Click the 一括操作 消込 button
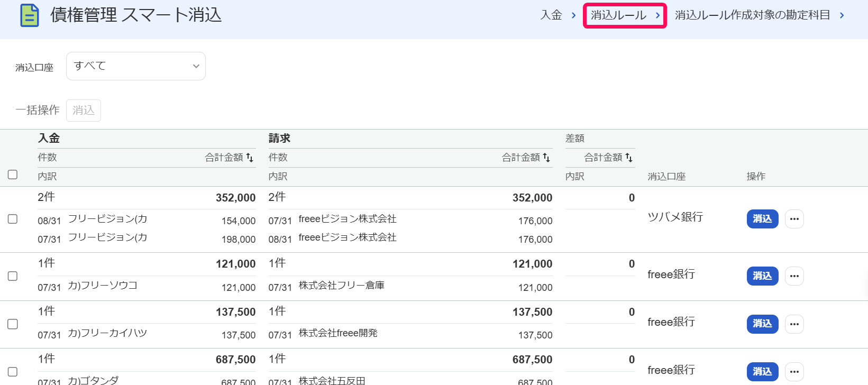The height and width of the screenshot is (385, 868). pos(84,111)
